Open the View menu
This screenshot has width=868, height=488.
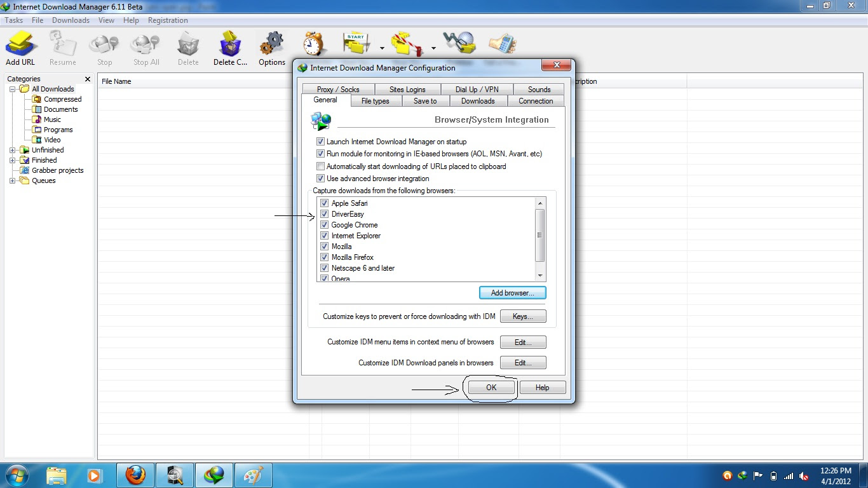point(106,20)
